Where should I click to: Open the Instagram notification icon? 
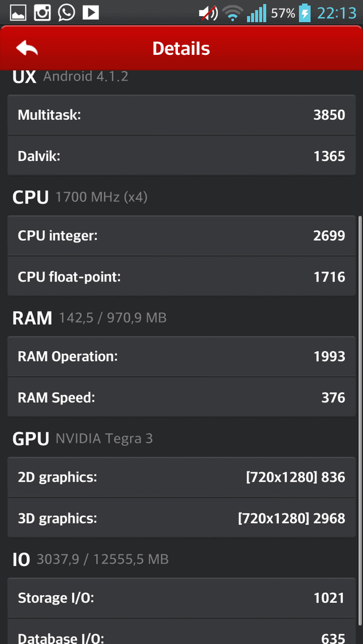click(x=42, y=13)
